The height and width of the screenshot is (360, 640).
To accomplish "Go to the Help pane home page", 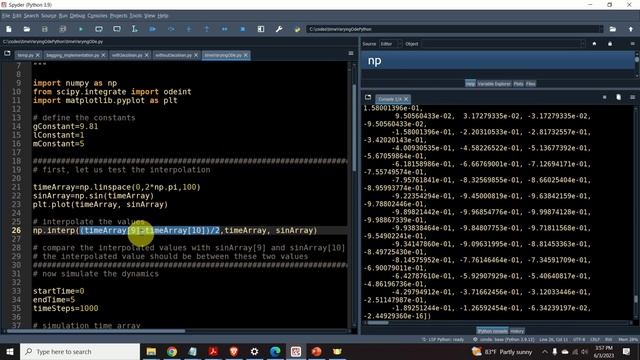I will click(x=594, y=44).
